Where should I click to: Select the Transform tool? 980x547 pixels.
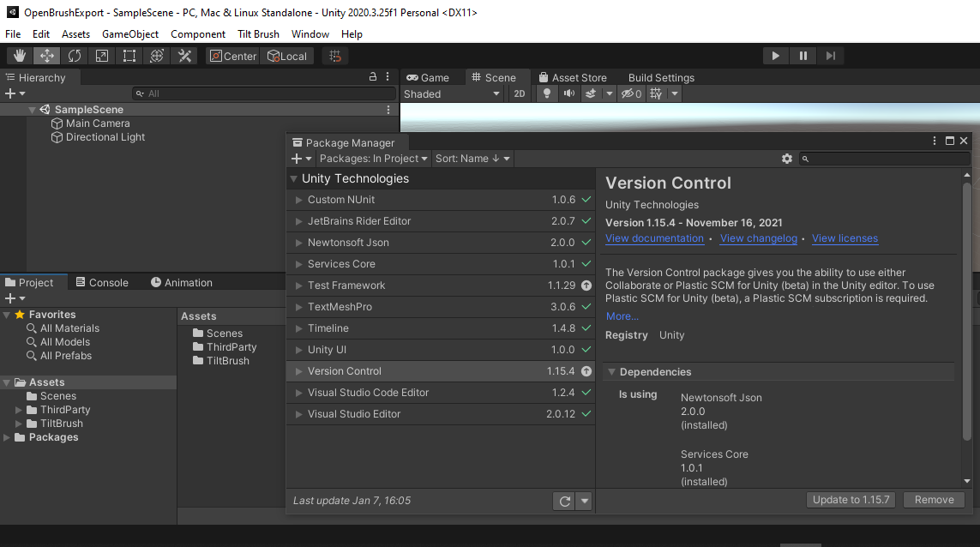click(157, 56)
